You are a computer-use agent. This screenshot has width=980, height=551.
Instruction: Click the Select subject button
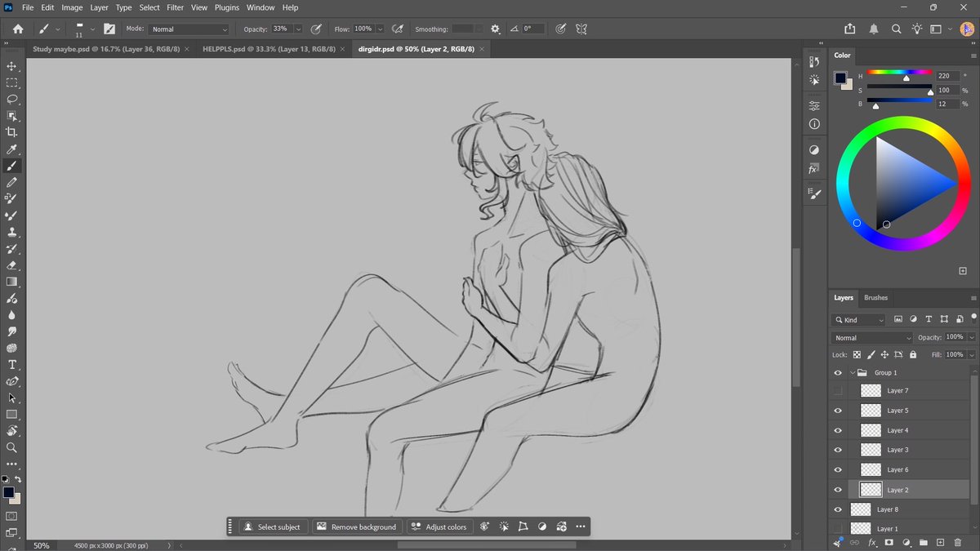pos(272,527)
